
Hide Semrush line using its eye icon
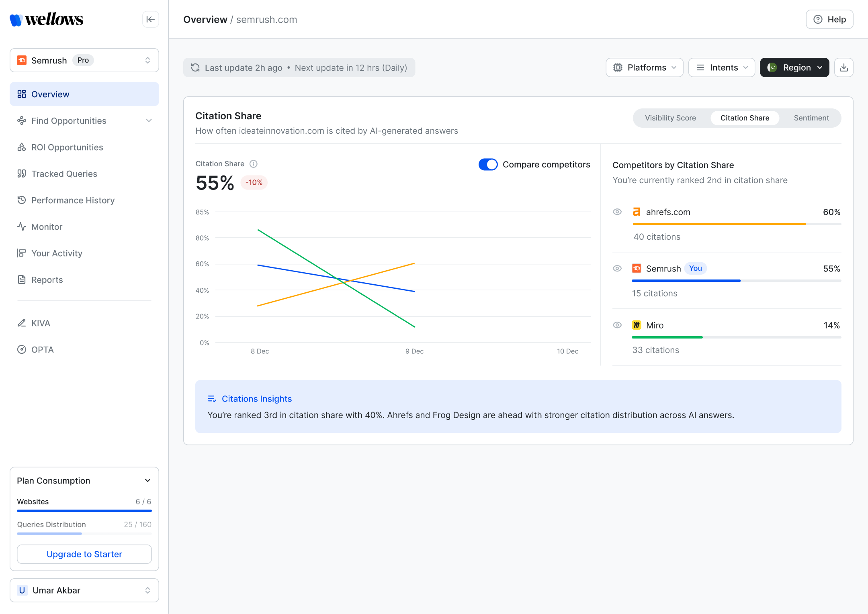click(x=617, y=268)
